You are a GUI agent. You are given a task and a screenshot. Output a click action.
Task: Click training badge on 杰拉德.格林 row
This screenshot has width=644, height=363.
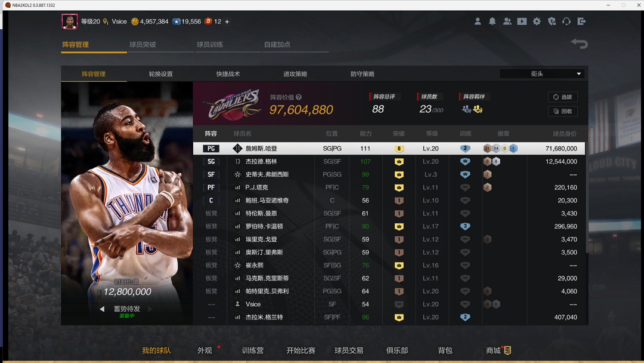tap(465, 162)
